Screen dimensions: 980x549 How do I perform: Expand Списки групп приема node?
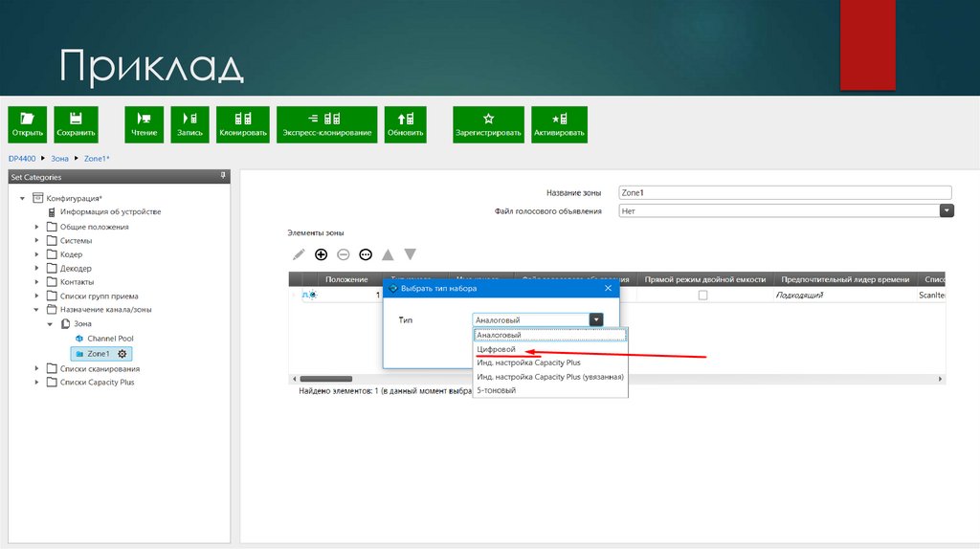[x=36, y=296]
